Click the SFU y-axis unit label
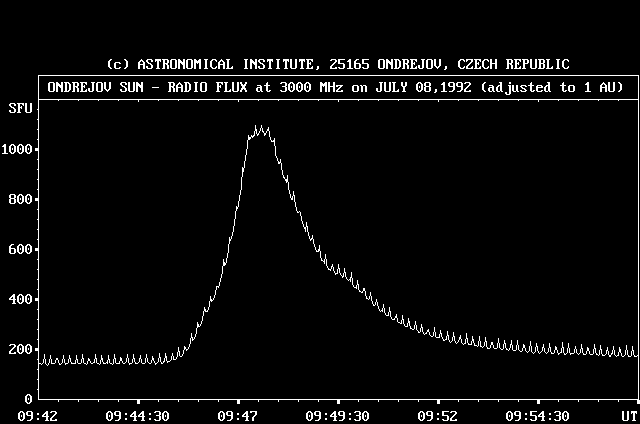The image size is (640, 424). [x=20, y=107]
